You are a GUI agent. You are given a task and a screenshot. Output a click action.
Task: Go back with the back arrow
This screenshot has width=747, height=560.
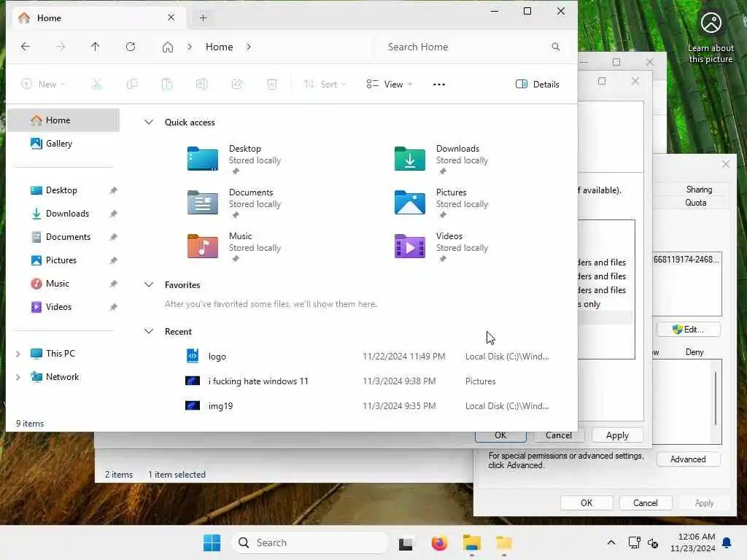click(26, 47)
